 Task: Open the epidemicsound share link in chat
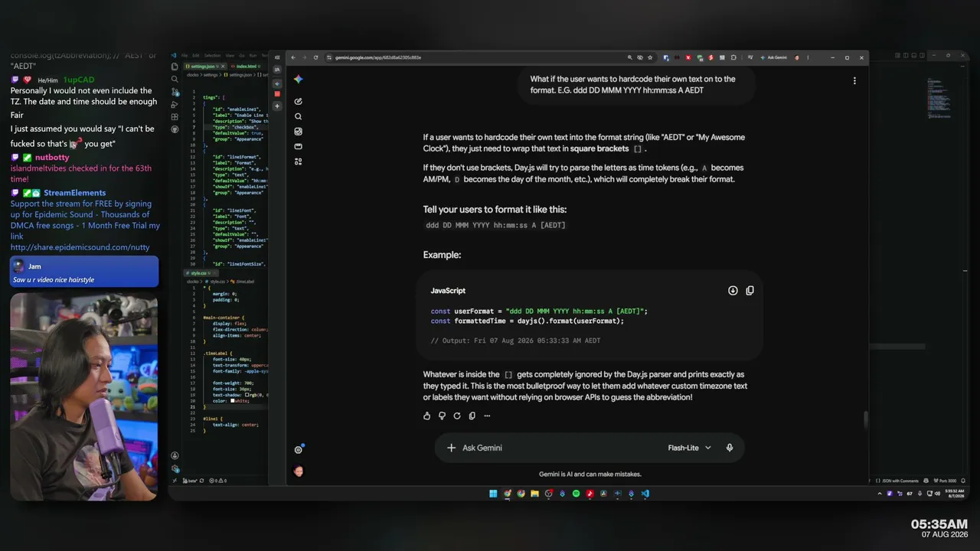(80, 247)
